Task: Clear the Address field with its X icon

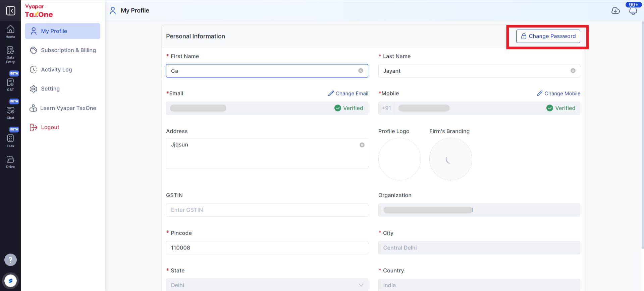Action: [362, 145]
